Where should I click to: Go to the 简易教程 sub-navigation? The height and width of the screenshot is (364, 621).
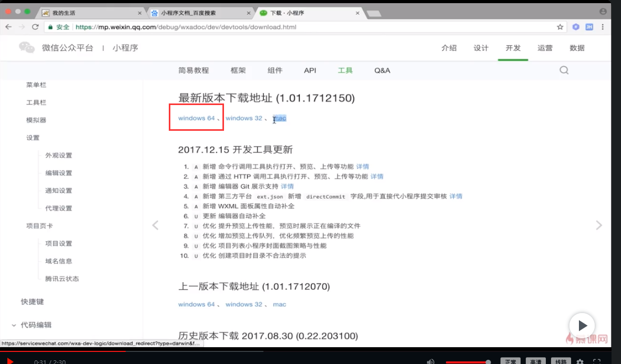point(194,70)
